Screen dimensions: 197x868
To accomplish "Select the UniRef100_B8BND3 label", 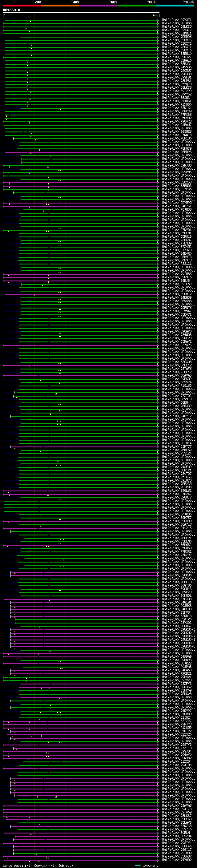I will pyautogui.click(x=177, y=186).
